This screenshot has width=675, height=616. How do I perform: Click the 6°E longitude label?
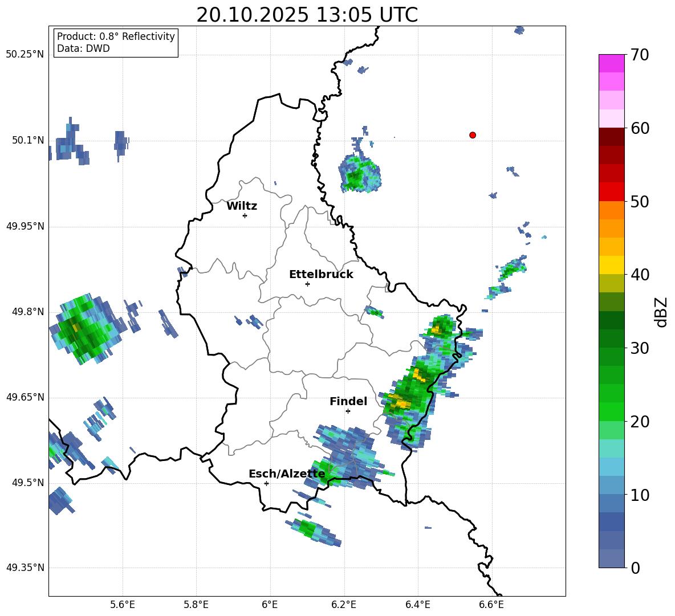(x=270, y=605)
